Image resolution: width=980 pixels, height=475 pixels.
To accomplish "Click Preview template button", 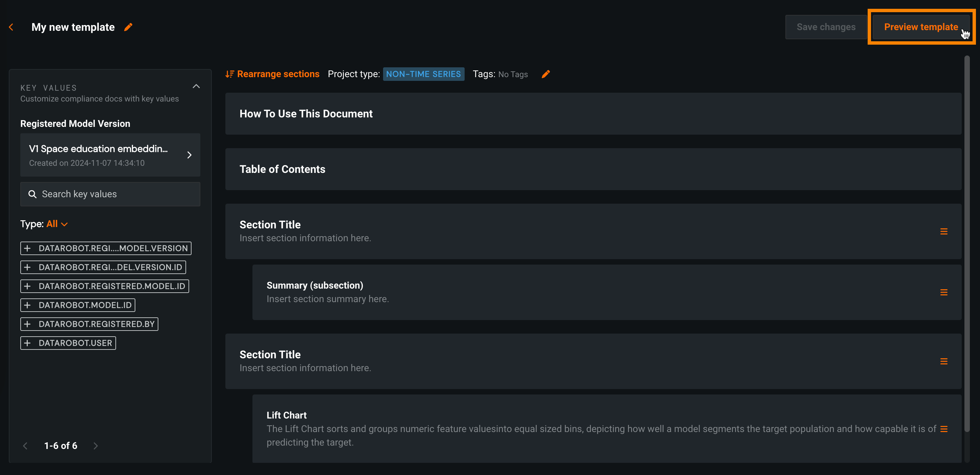I will click(x=921, y=27).
